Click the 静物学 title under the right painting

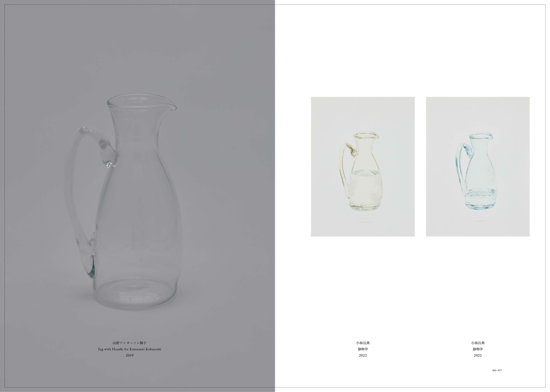coord(478,349)
